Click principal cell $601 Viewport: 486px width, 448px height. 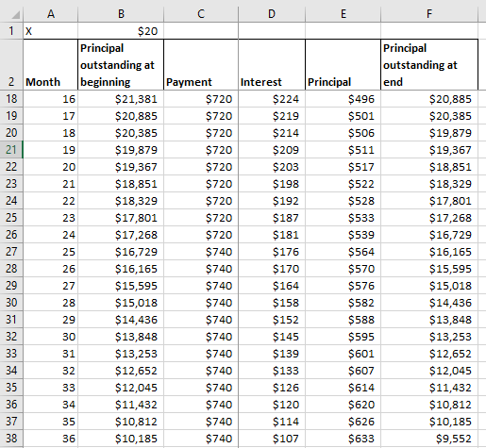[343, 354]
